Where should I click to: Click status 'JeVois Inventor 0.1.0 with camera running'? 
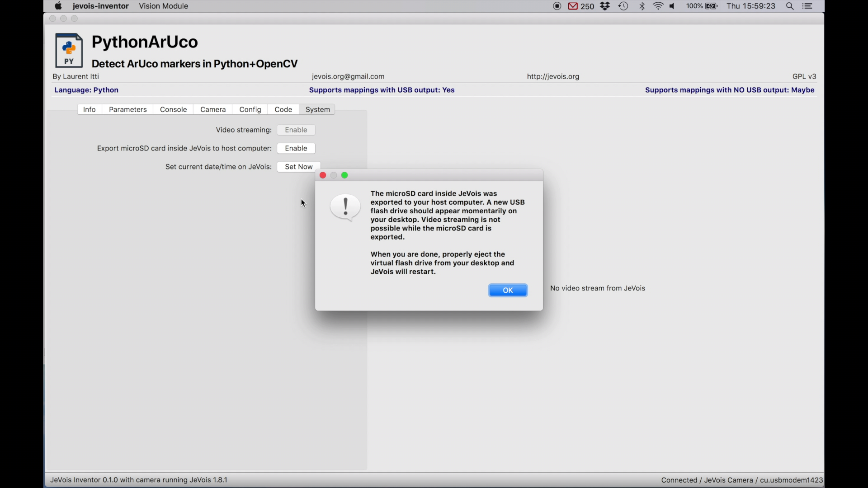[x=139, y=480]
